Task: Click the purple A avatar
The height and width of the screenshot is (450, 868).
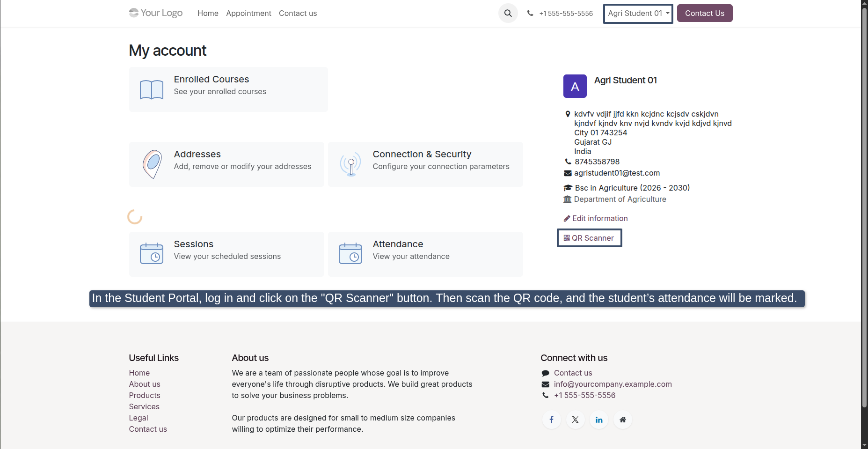Action: coord(575,86)
